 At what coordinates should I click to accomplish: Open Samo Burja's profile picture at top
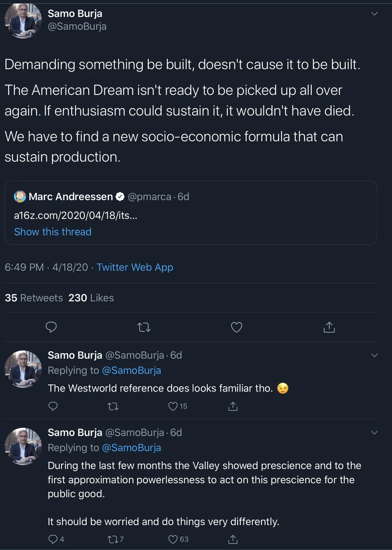pos(23,20)
